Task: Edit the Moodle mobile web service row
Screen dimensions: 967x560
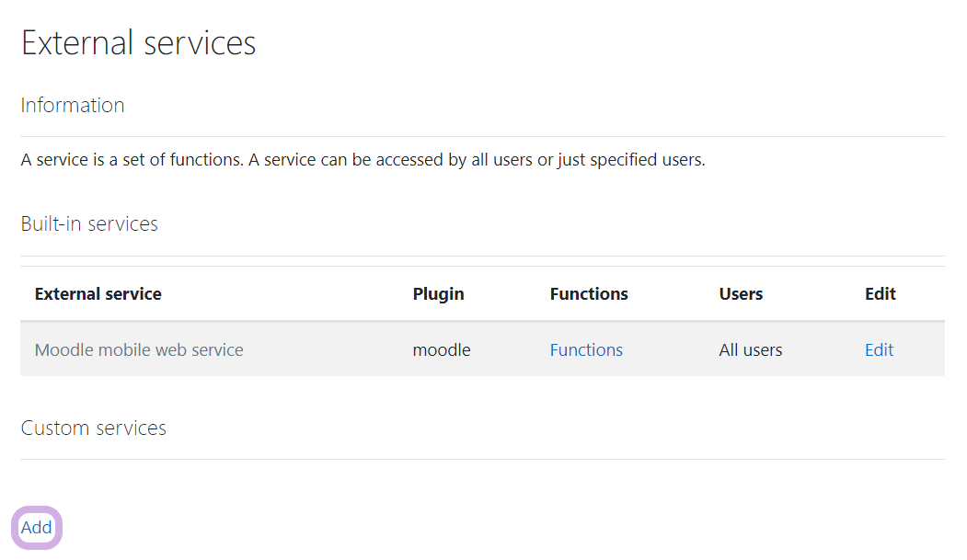Action: [879, 350]
